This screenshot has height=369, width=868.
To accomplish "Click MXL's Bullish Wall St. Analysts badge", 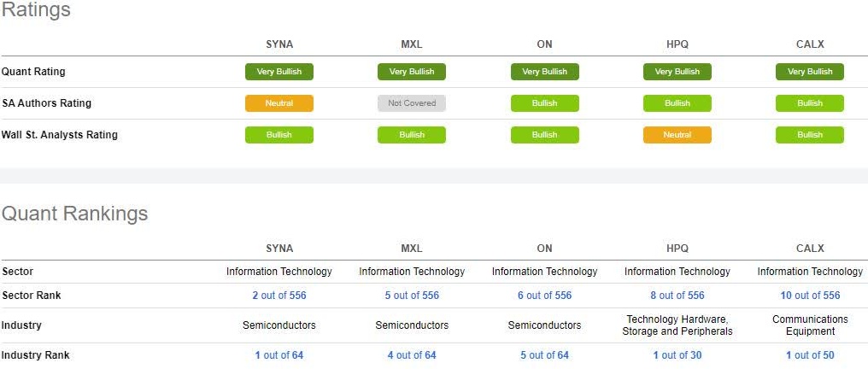I will tap(412, 135).
